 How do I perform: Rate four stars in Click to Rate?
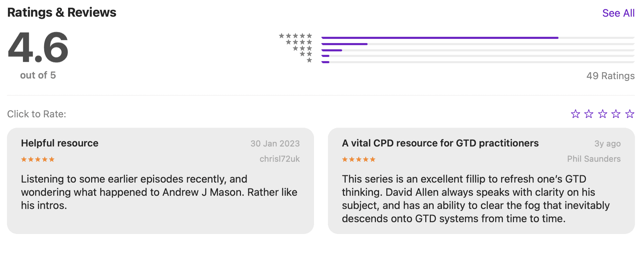tap(616, 114)
